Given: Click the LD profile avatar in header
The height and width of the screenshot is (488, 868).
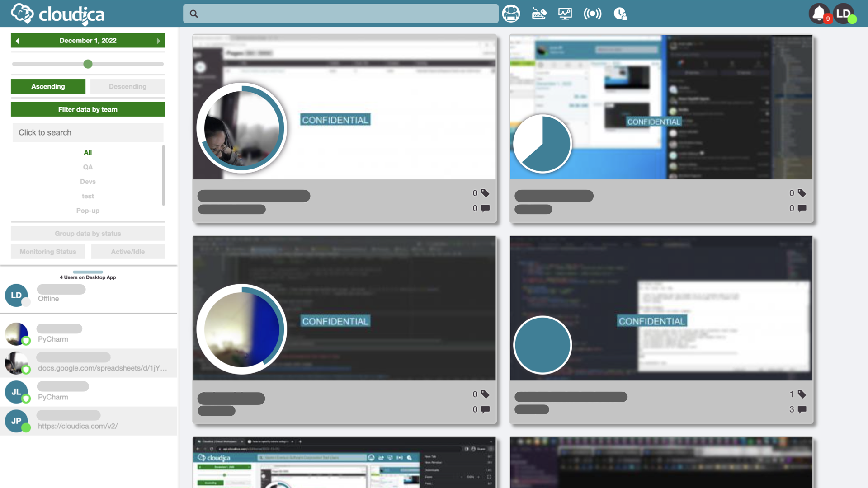Looking at the screenshot, I should [x=844, y=14].
